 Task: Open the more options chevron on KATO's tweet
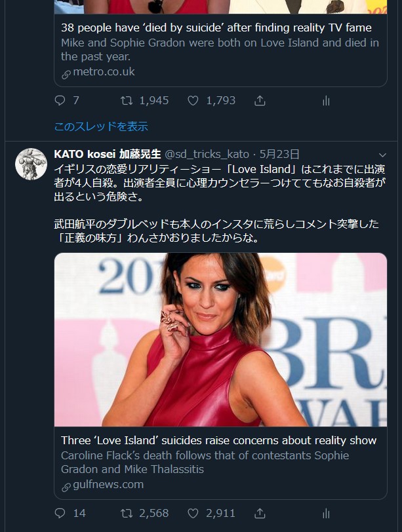tap(382, 154)
